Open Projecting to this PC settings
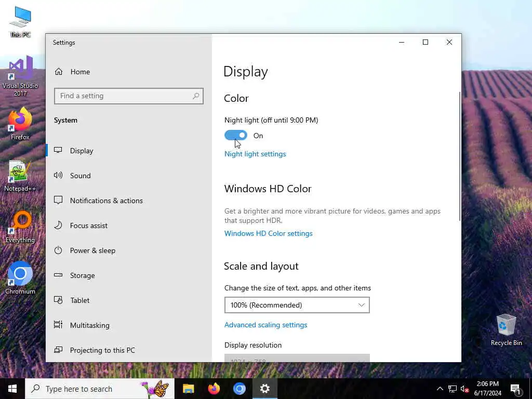This screenshot has width=532, height=399. [102, 350]
